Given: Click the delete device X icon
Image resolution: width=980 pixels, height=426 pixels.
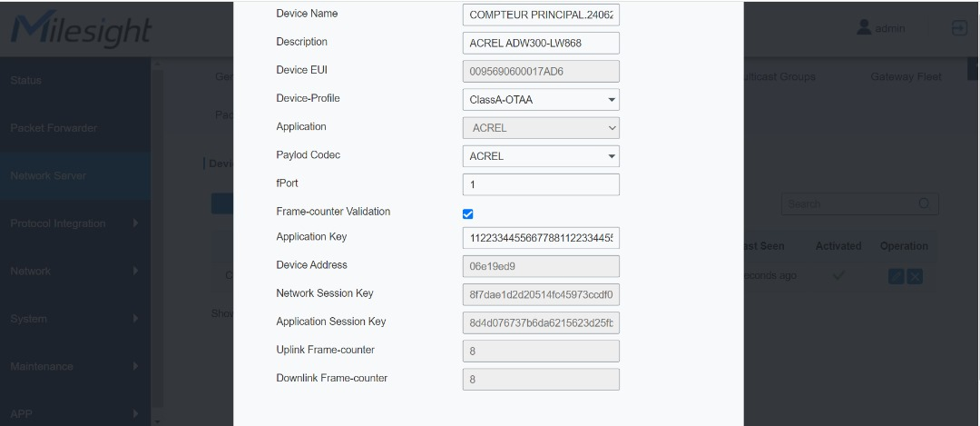Looking at the screenshot, I should [x=915, y=276].
